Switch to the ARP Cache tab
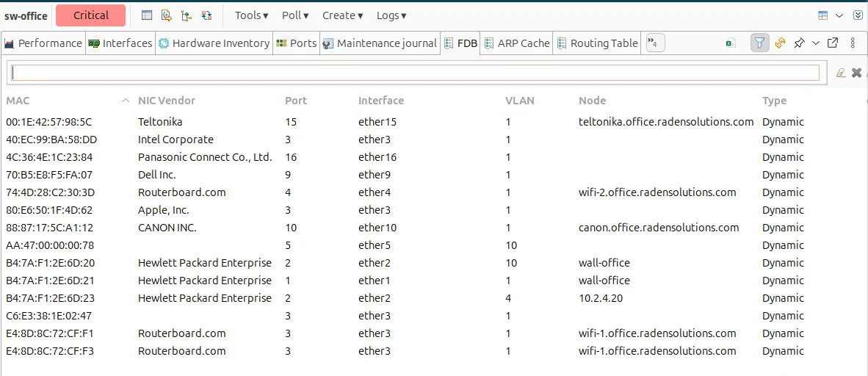The height and width of the screenshot is (376, 868). (x=517, y=43)
